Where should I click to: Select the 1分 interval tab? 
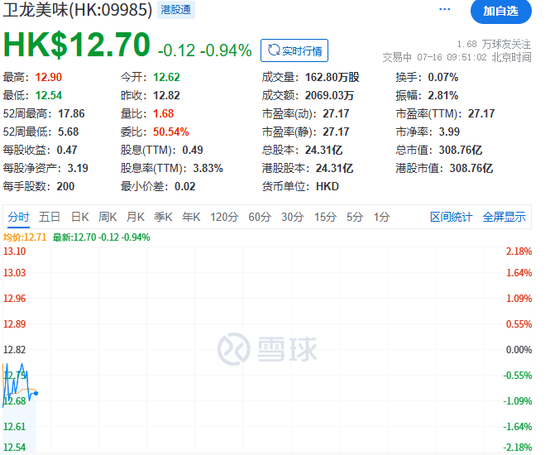point(382,217)
